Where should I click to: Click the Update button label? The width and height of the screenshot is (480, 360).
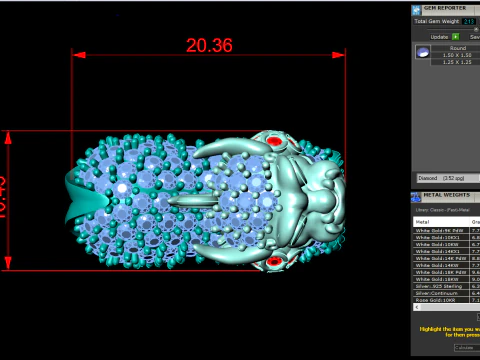[439, 37]
